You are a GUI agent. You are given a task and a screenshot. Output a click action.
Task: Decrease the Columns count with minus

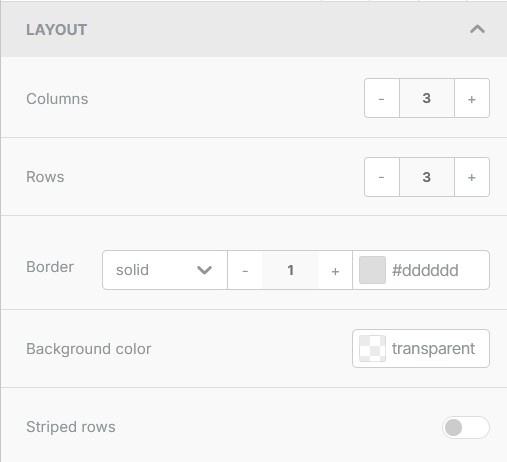pos(382,98)
